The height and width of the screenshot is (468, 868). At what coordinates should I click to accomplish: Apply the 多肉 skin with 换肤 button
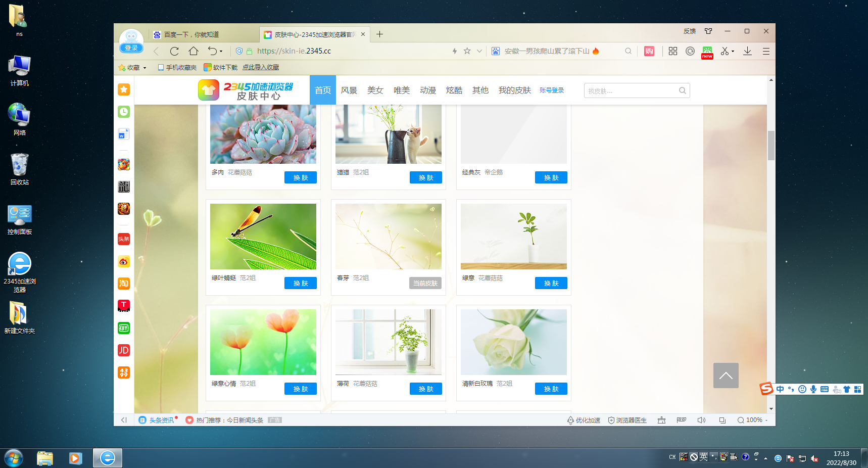(x=301, y=177)
